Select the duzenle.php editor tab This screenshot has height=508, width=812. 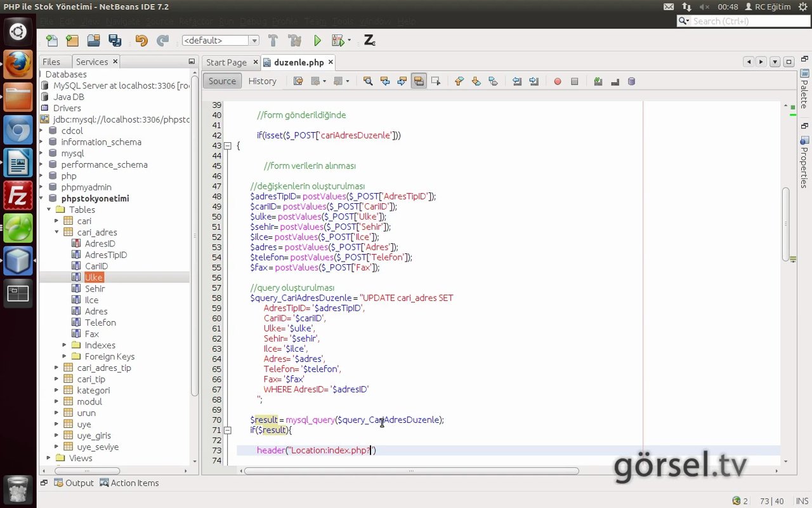tap(299, 62)
